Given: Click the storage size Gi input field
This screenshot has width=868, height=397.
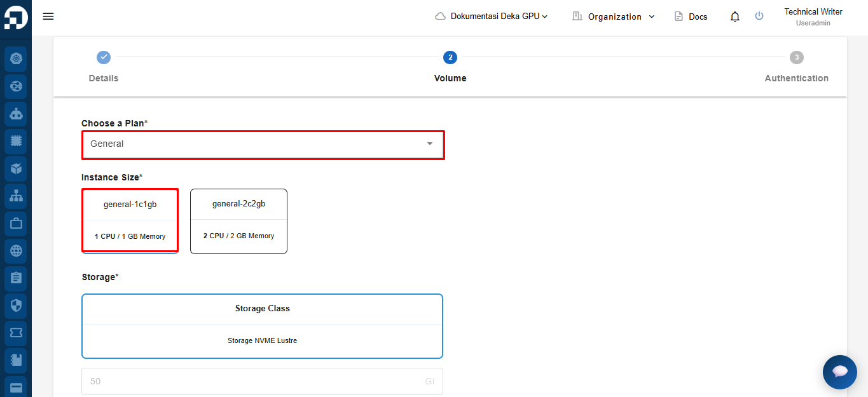Looking at the screenshot, I should pyautogui.click(x=262, y=381).
